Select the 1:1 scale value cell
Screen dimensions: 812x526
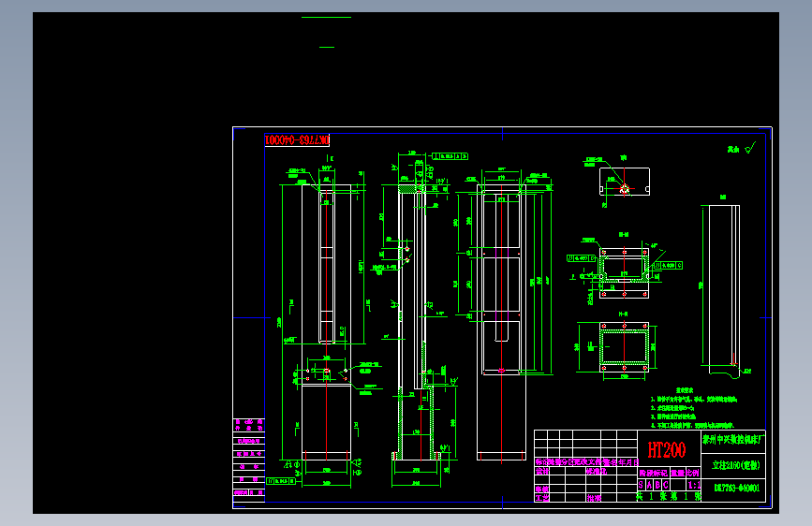point(693,485)
